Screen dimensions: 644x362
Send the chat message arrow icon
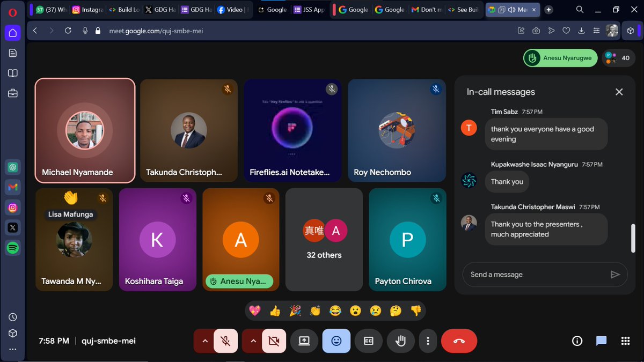click(615, 275)
